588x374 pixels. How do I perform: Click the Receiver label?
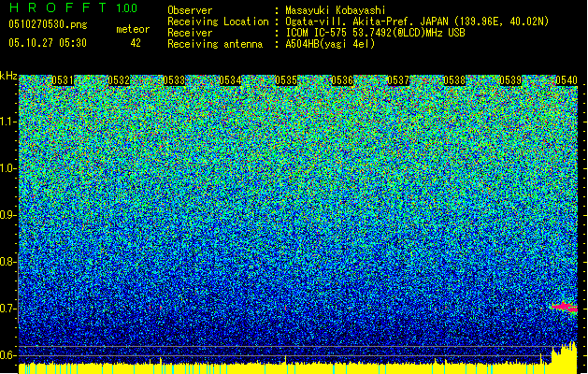tap(190, 33)
